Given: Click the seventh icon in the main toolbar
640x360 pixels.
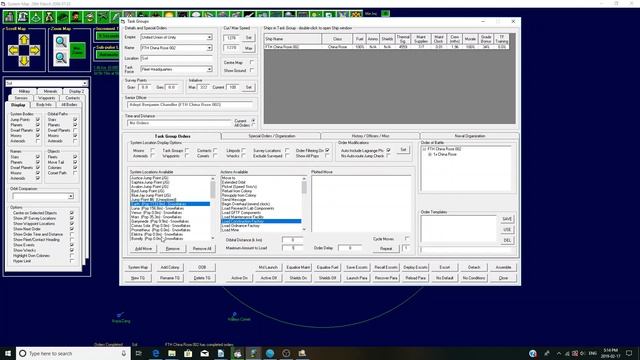Looking at the screenshot, I should pos(89,17).
